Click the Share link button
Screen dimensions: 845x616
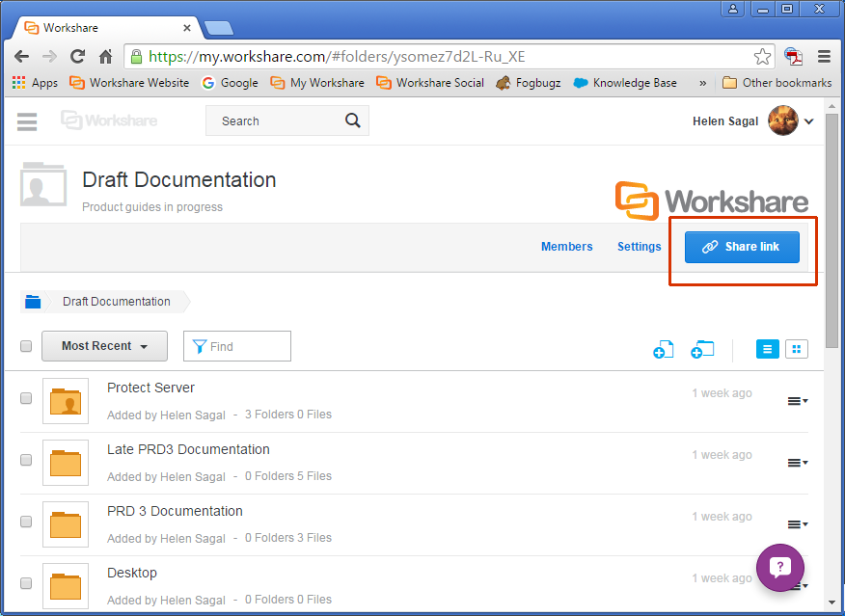742,247
